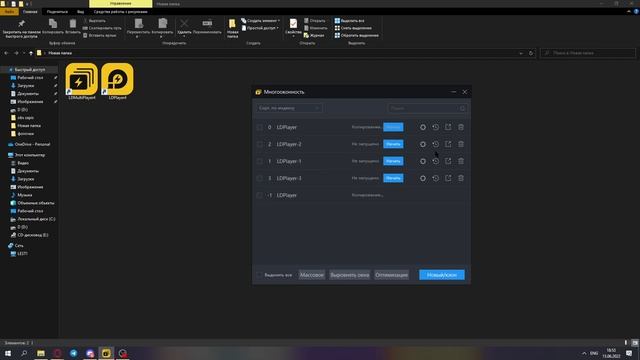Click the Cut command in Explorer ribbon

point(94,21)
